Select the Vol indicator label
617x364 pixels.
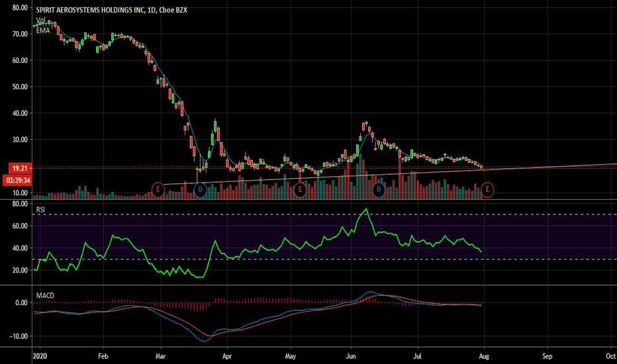click(x=40, y=20)
